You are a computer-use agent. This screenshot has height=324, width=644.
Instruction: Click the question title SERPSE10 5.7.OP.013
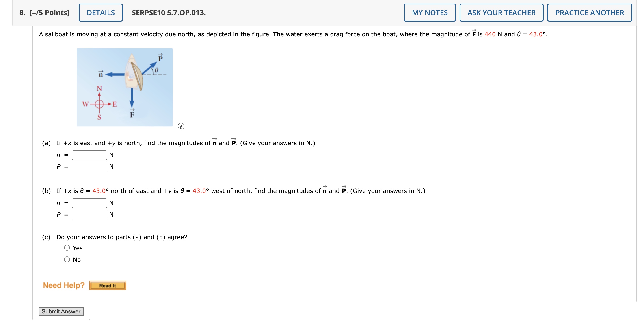coord(168,13)
